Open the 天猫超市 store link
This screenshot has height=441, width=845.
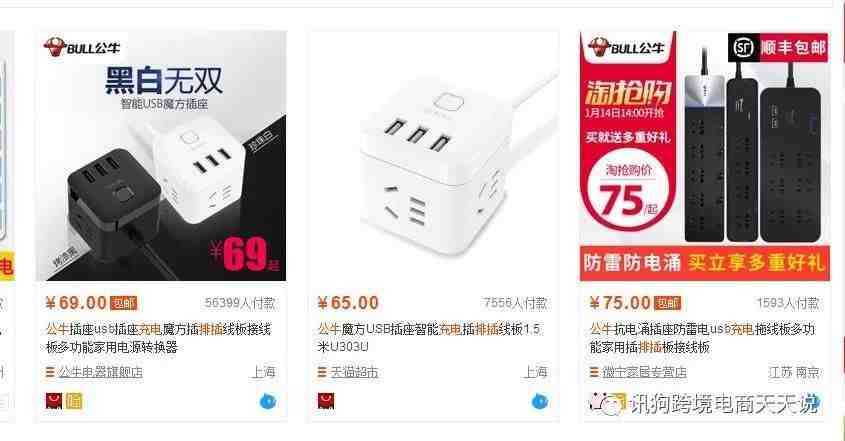tap(354, 371)
